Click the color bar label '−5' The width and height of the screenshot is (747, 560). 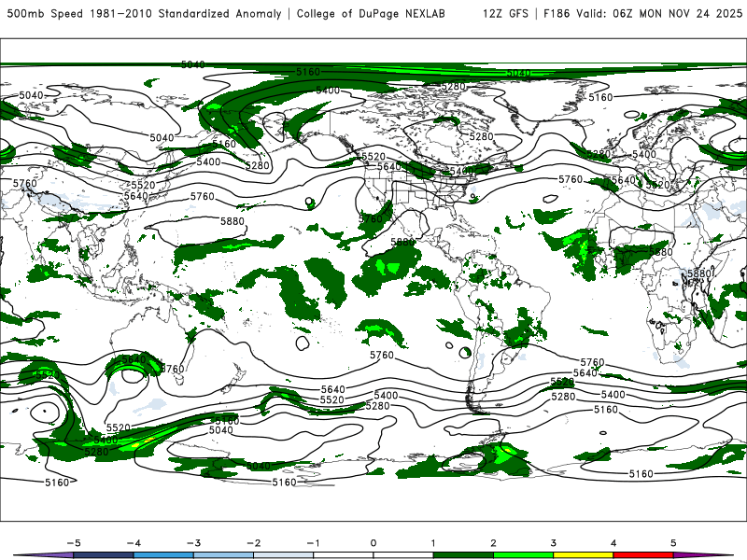click(74, 543)
